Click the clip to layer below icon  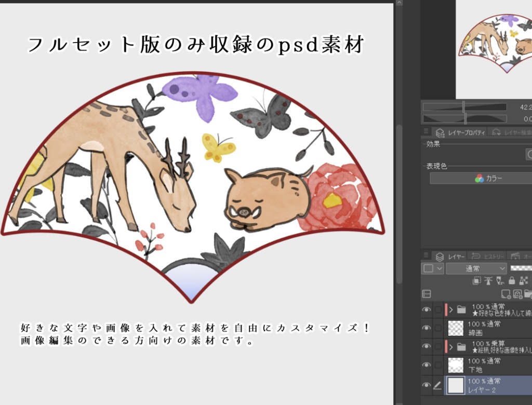(x=477, y=280)
